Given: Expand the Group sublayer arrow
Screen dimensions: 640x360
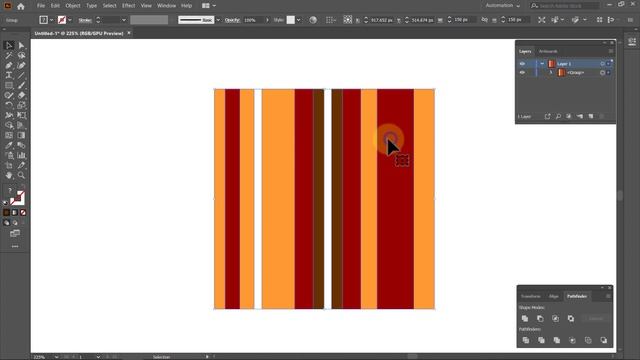Looking at the screenshot, I should pyautogui.click(x=551, y=72).
